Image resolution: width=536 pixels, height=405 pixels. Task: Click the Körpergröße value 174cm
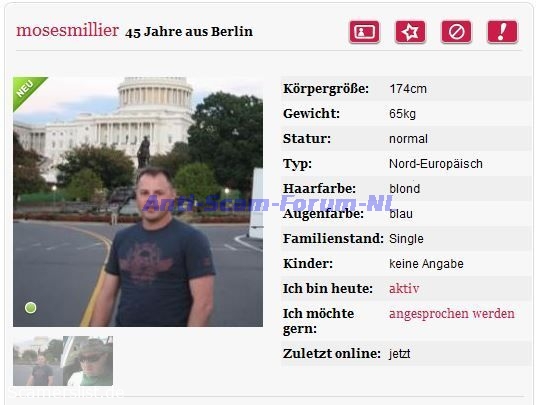[408, 89]
